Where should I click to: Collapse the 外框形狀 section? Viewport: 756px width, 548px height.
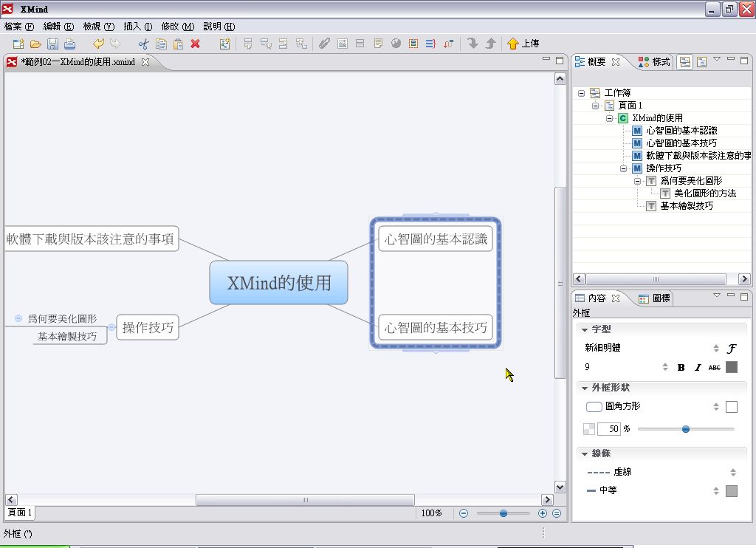pyautogui.click(x=585, y=388)
